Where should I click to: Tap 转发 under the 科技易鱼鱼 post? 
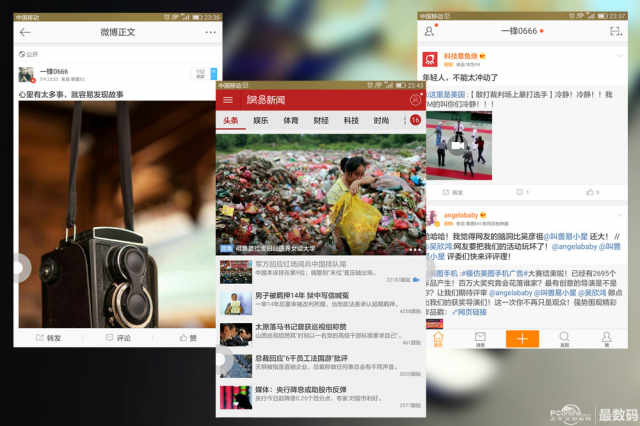tap(453, 192)
